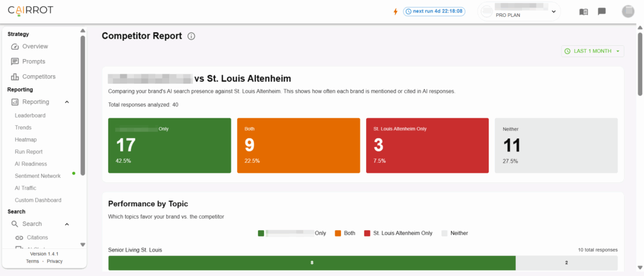Click the user avatar in header

pos(628,11)
